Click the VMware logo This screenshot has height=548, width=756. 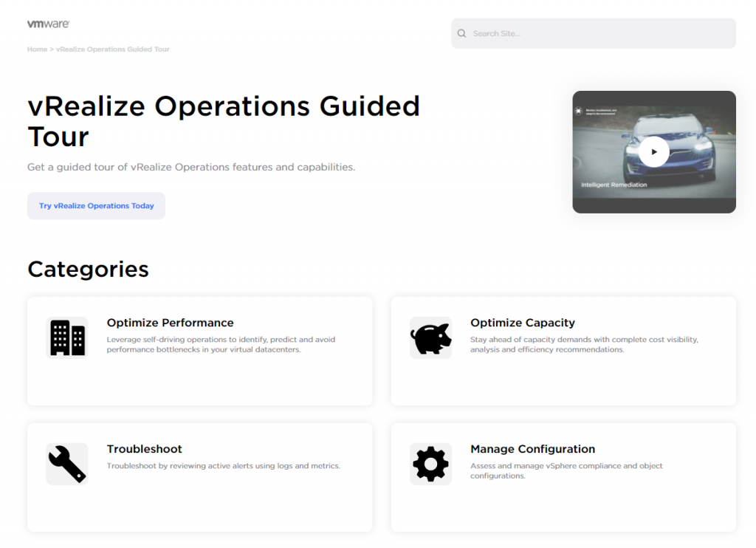[48, 24]
